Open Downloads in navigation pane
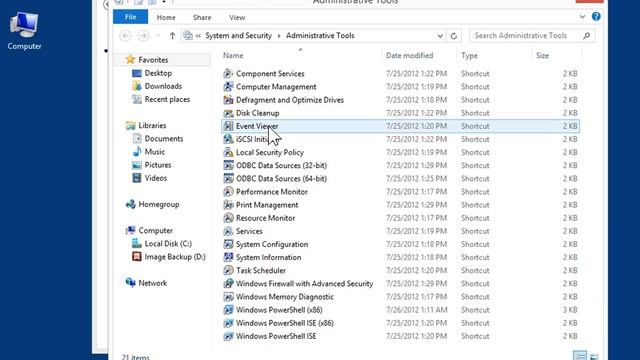Screen dimensions: 640x360 point(163,86)
